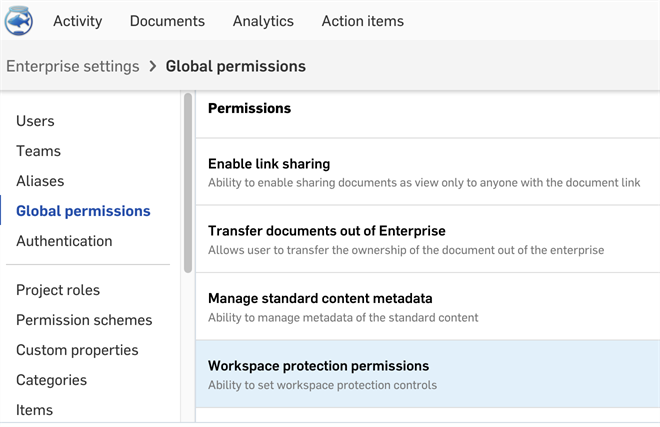Select Global permissions in the sidebar
The height and width of the screenshot is (427, 660).
pyautogui.click(x=83, y=211)
